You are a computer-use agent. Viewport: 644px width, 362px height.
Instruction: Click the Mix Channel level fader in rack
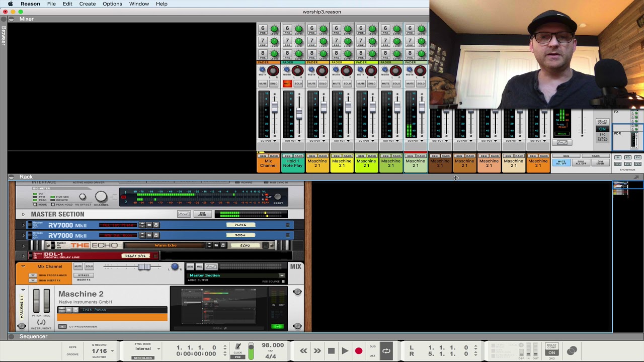point(144,267)
